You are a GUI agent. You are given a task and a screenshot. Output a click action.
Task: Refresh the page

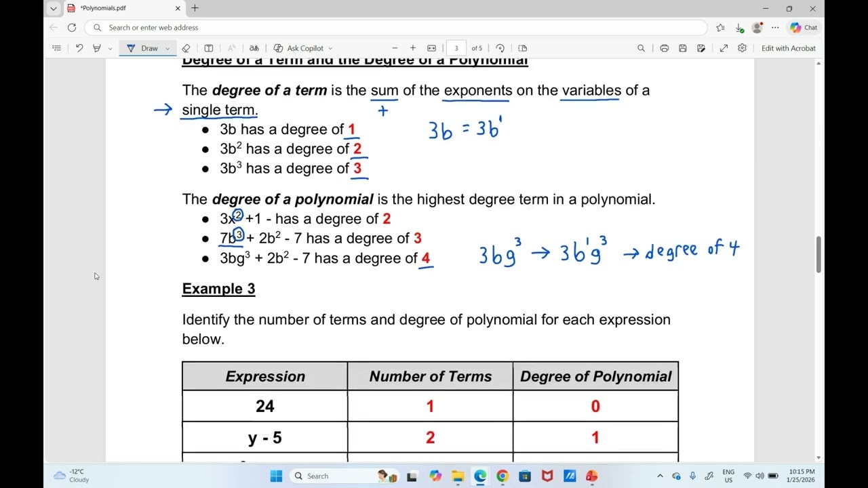point(72,28)
